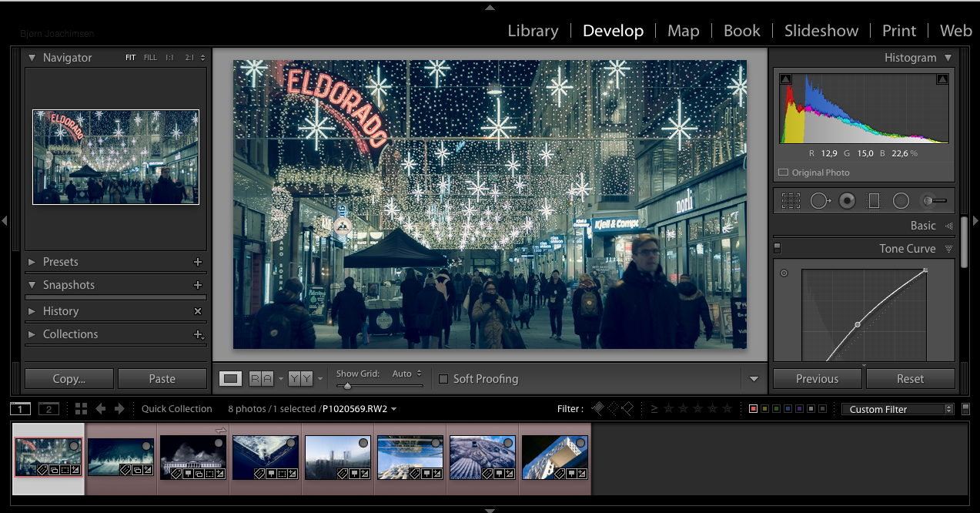Select the Spot Removal tool
Viewport: 980px width, 513px height.
(x=820, y=200)
